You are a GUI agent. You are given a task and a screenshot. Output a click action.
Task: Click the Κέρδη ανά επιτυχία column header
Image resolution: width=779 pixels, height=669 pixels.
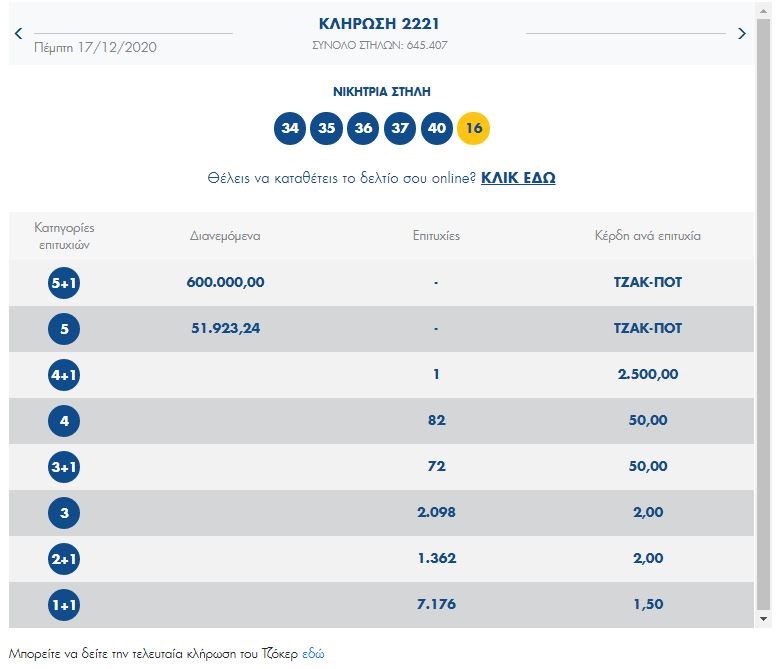point(647,236)
